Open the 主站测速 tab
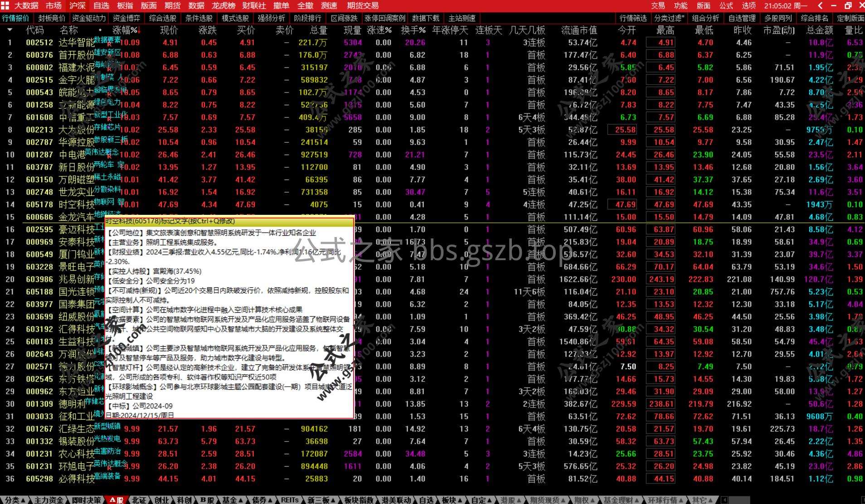This screenshot has width=865, height=504. point(462,18)
